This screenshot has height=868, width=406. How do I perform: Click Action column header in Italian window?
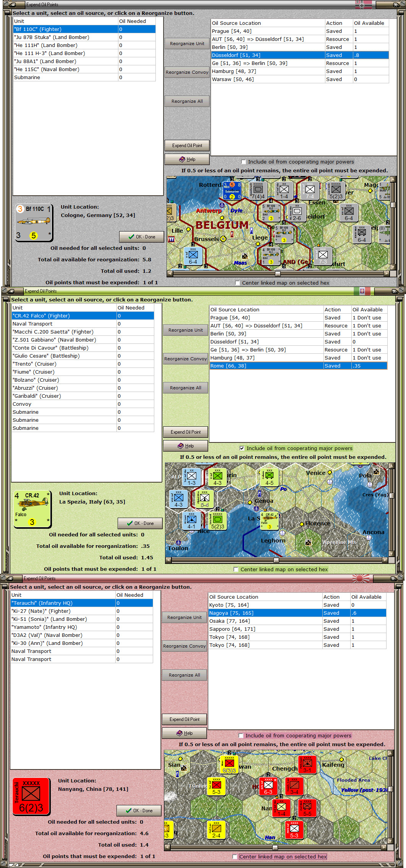click(337, 310)
